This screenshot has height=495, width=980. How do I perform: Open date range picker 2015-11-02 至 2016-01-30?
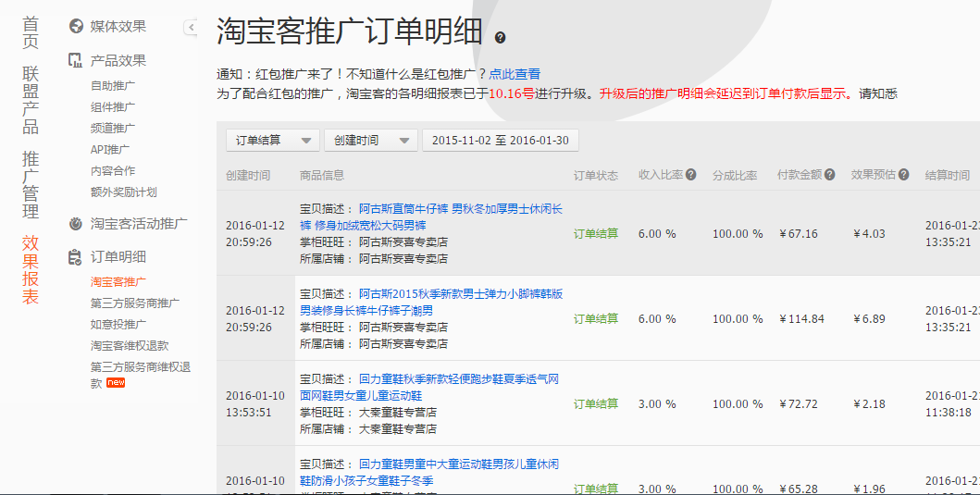click(501, 140)
